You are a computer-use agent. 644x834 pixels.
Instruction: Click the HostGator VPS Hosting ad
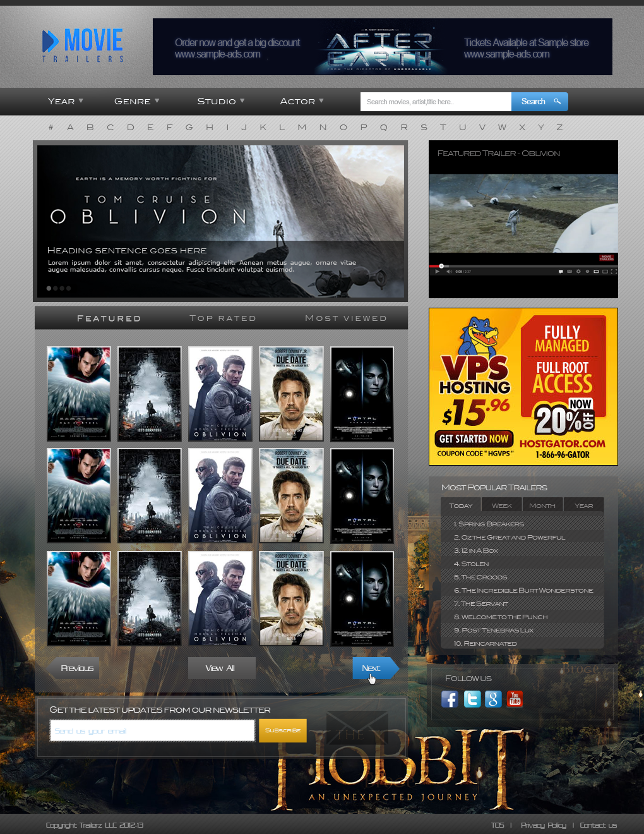(x=523, y=387)
